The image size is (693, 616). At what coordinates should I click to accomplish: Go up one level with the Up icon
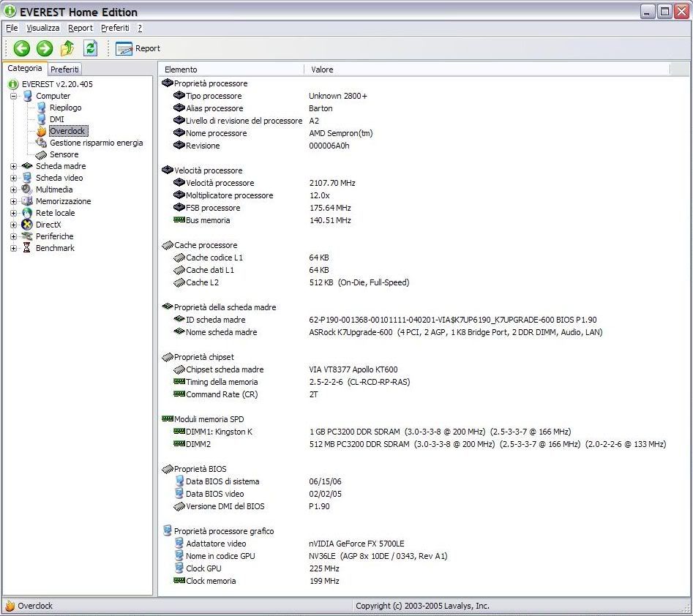67,48
